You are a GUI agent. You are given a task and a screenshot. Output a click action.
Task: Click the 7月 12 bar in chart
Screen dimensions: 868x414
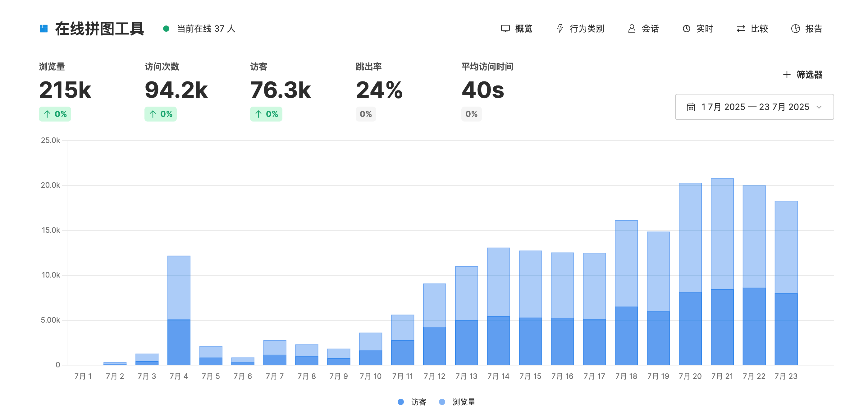pyautogui.click(x=435, y=324)
